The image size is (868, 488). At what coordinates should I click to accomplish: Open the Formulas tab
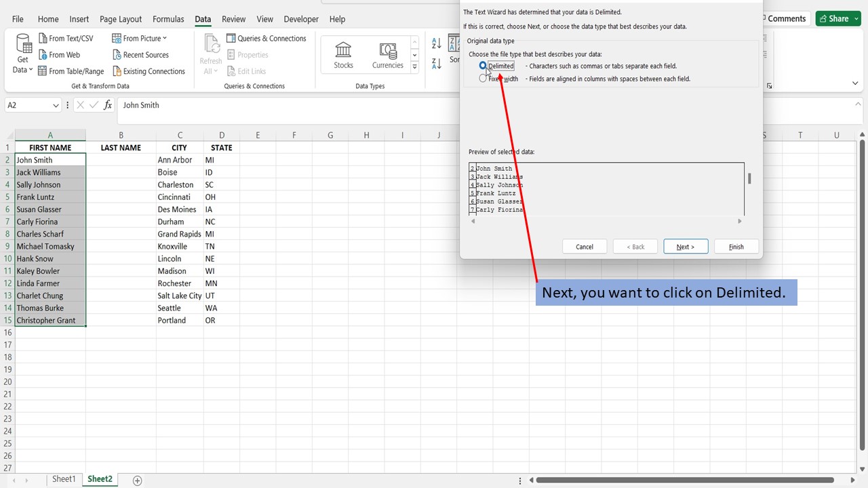click(168, 19)
